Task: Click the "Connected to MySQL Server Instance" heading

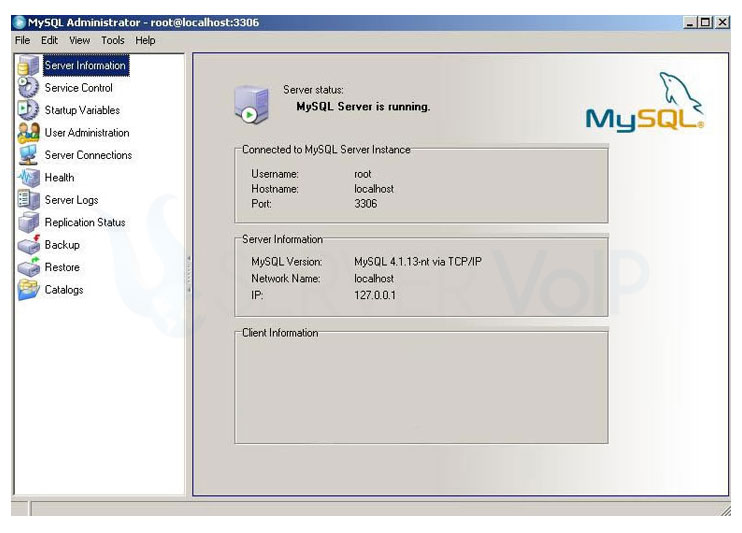Action: (x=326, y=150)
